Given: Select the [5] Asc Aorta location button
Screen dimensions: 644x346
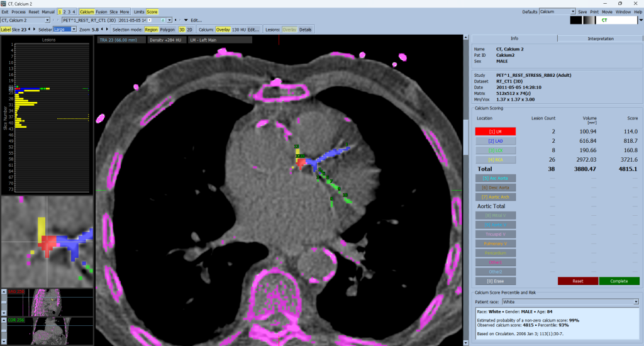Looking at the screenshot, I should click(x=496, y=178).
